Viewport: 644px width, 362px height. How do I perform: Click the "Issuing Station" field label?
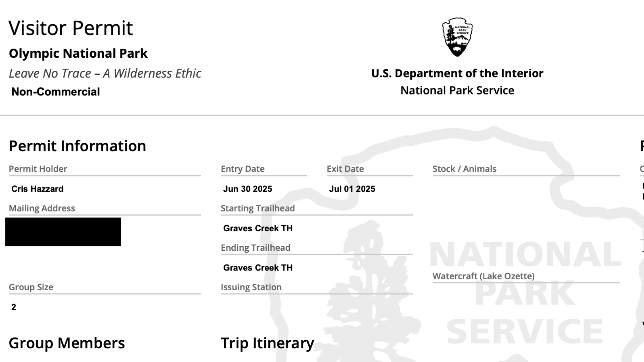point(251,287)
